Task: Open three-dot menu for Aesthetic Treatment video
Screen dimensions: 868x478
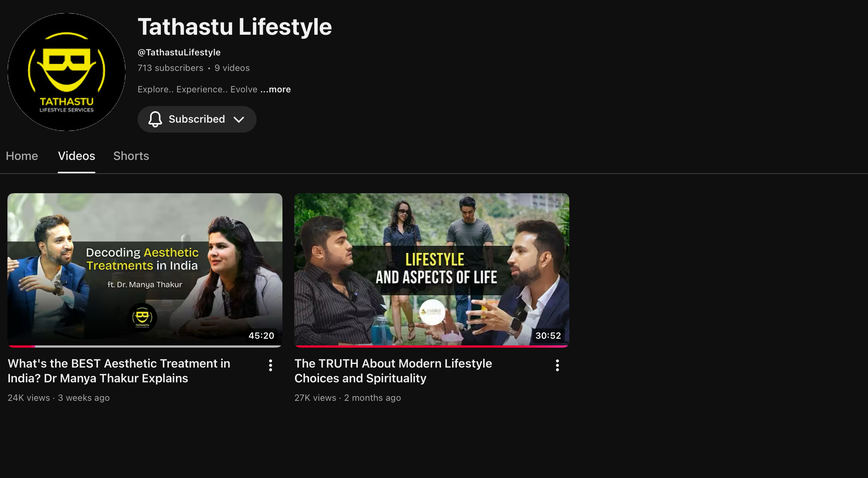Action: 271,365
